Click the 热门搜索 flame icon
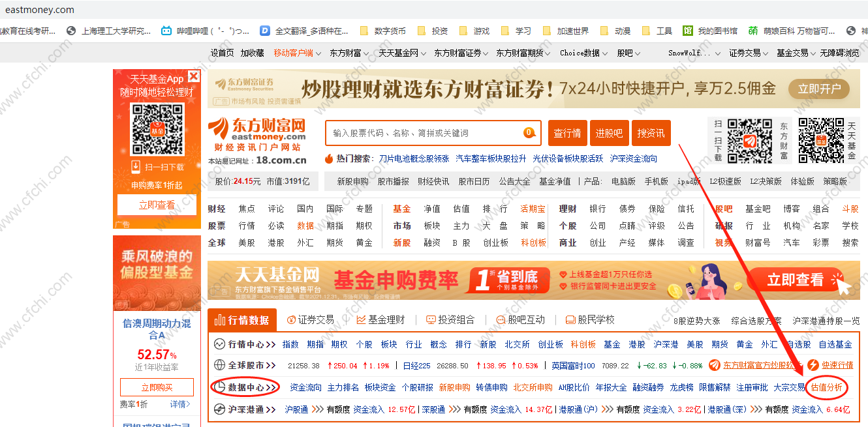868x427 pixels. pos(330,158)
